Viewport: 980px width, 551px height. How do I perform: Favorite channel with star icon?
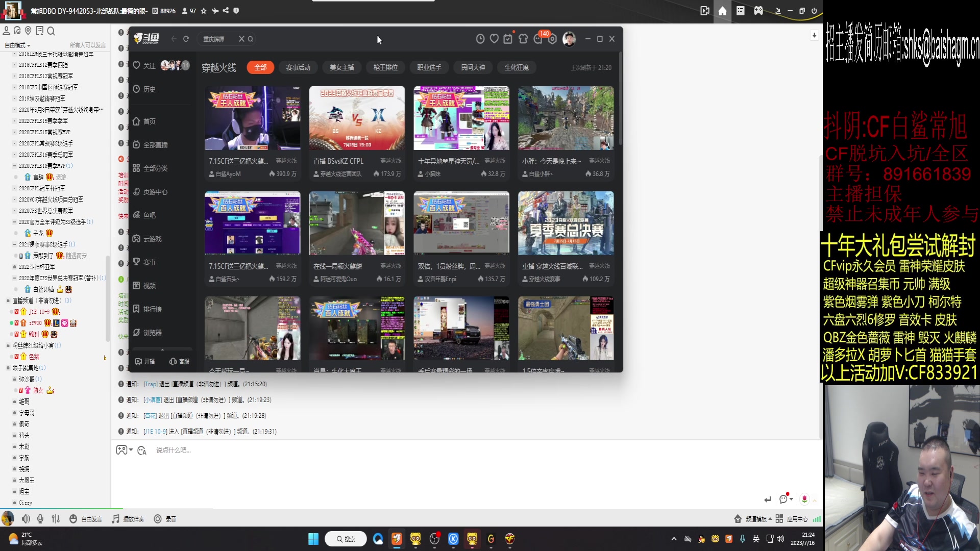click(x=204, y=11)
